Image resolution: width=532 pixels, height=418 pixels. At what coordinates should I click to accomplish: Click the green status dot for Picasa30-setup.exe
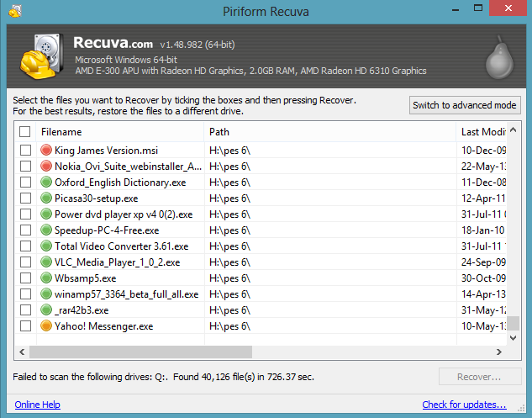[x=45, y=198]
